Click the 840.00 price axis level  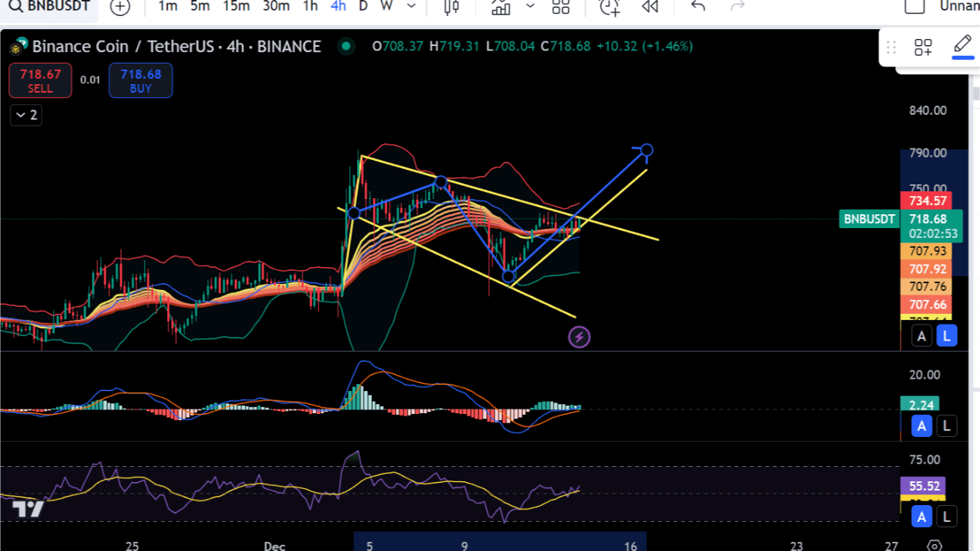click(928, 110)
